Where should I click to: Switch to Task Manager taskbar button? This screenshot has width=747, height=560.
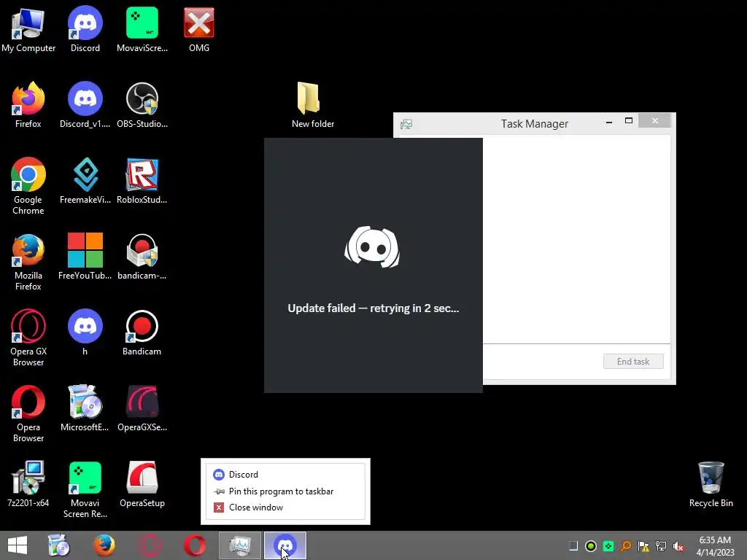[x=240, y=545]
